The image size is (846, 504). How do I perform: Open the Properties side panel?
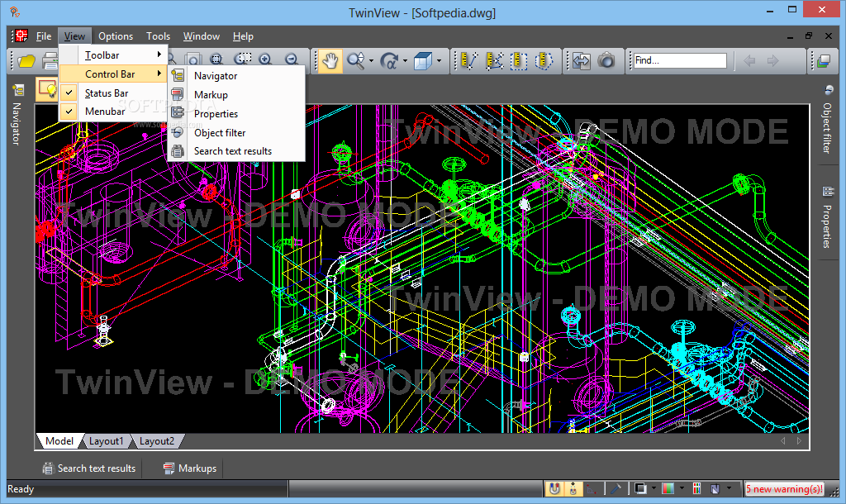point(826,217)
